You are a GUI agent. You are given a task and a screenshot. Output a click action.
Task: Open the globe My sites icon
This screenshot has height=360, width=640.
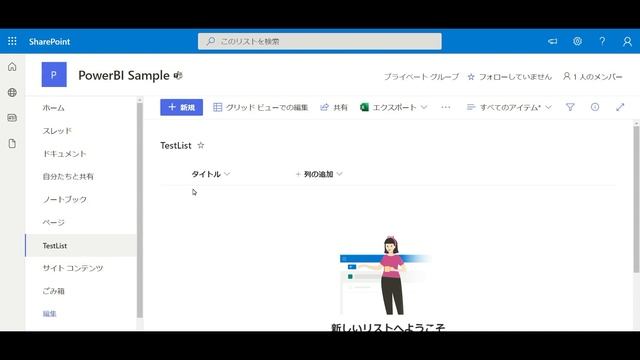click(x=12, y=92)
